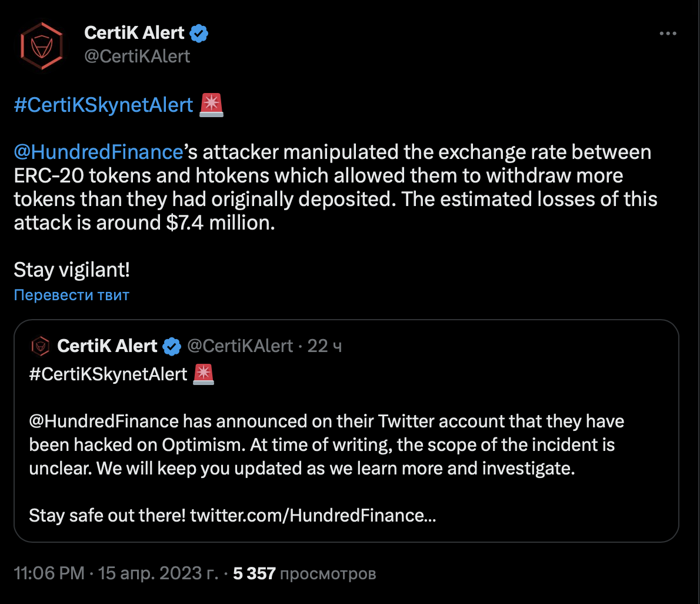Image resolution: width=700 pixels, height=604 pixels.
Task: Open the #CertiKSkynetAlert hashtag in the main tweet
Action: (x=103, y=105)
